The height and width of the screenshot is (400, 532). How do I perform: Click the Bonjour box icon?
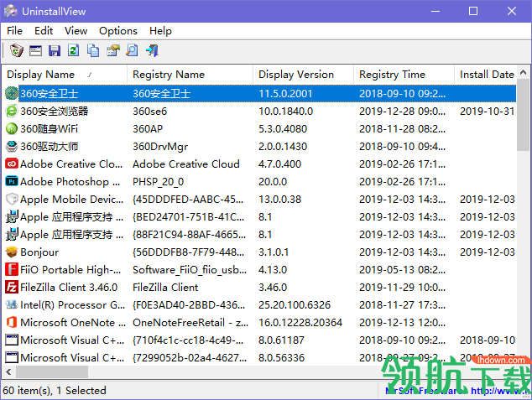point(12,252)
